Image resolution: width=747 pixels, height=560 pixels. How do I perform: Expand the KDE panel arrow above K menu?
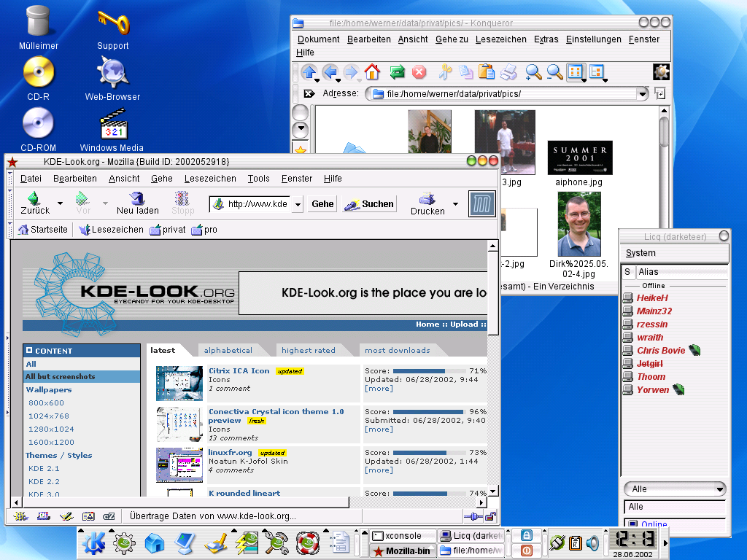(x=81, y=530)
